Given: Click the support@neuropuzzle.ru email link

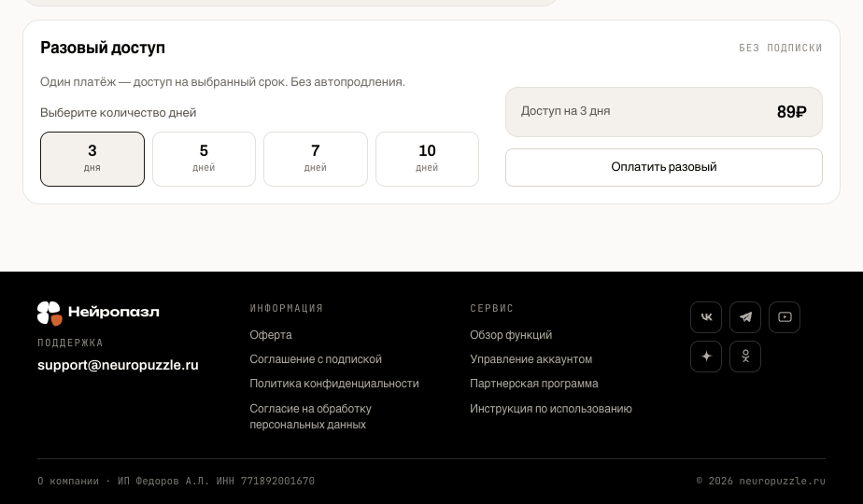Looking at the screenshot, I should click(118, 365).
